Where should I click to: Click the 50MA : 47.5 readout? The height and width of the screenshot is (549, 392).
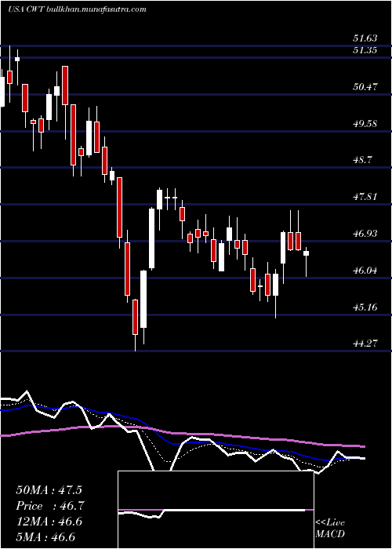tap(49, 490)
